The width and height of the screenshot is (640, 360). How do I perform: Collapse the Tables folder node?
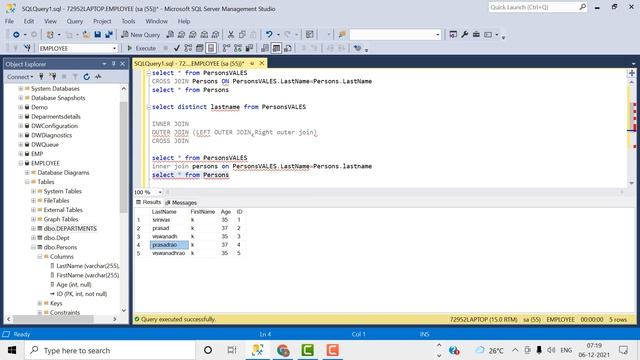pyautogui.click(x=27, y=182)
